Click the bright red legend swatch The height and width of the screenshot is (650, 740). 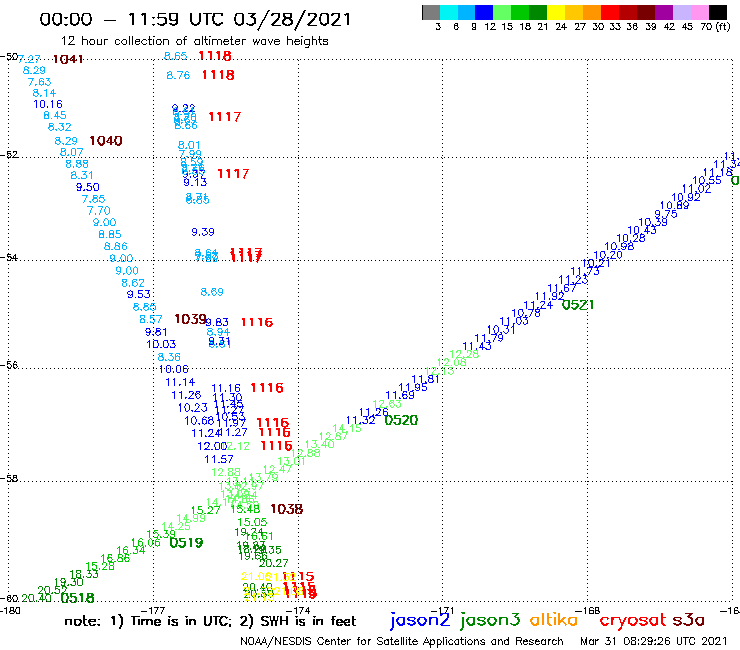tap(610, 12)
